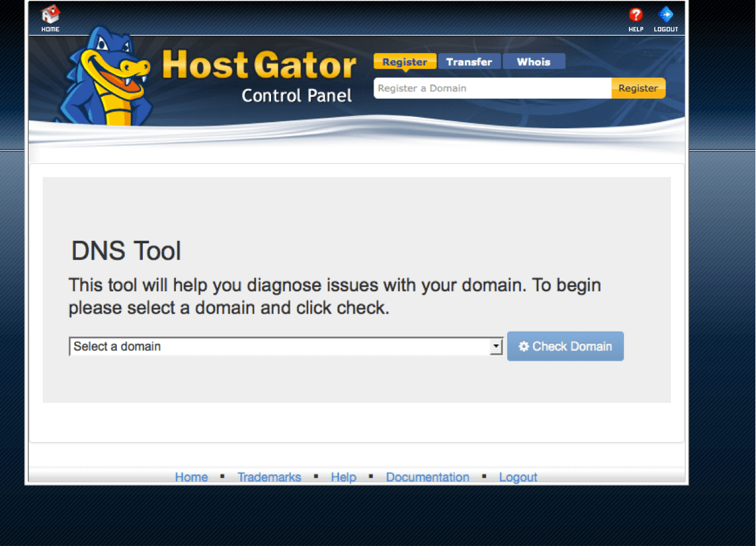This screenshot has height=546, width=756.
Task: Open the Help question mark icon
Action: (636, 15)
